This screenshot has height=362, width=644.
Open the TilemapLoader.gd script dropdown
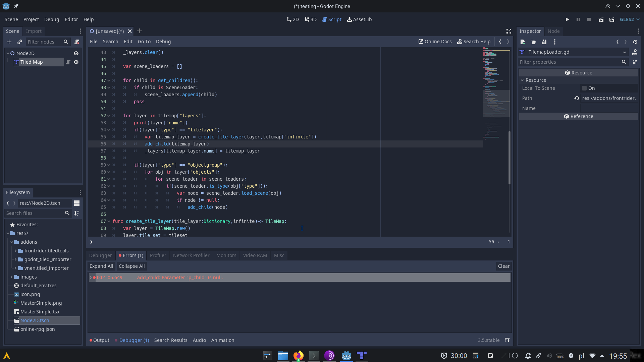coord(625,52)
